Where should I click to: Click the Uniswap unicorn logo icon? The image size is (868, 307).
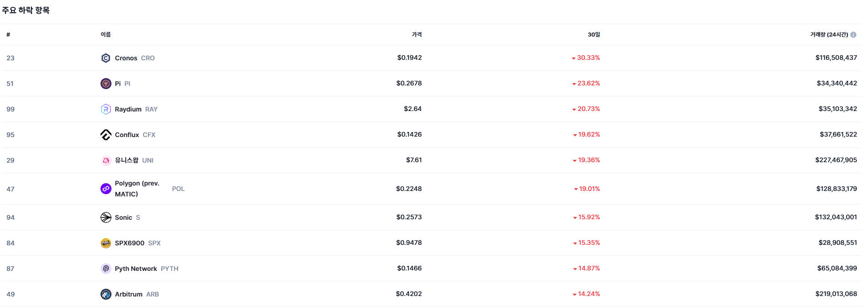pos(106,160)
